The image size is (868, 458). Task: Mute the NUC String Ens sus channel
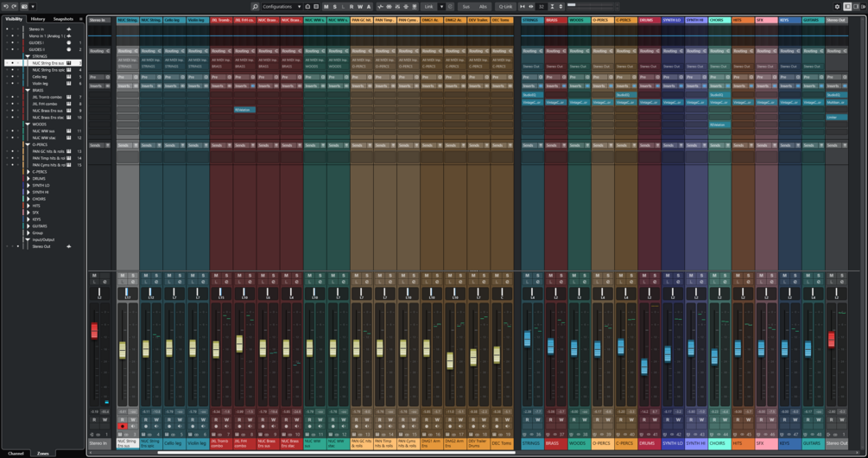[123, 276]
